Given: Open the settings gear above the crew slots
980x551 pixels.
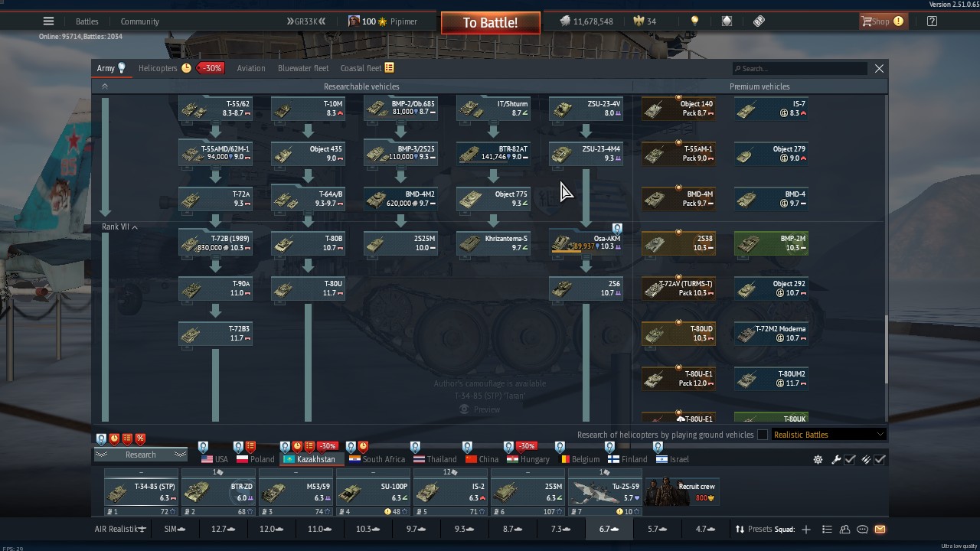Looking at the screenshot, I should (x=818, y=459).
